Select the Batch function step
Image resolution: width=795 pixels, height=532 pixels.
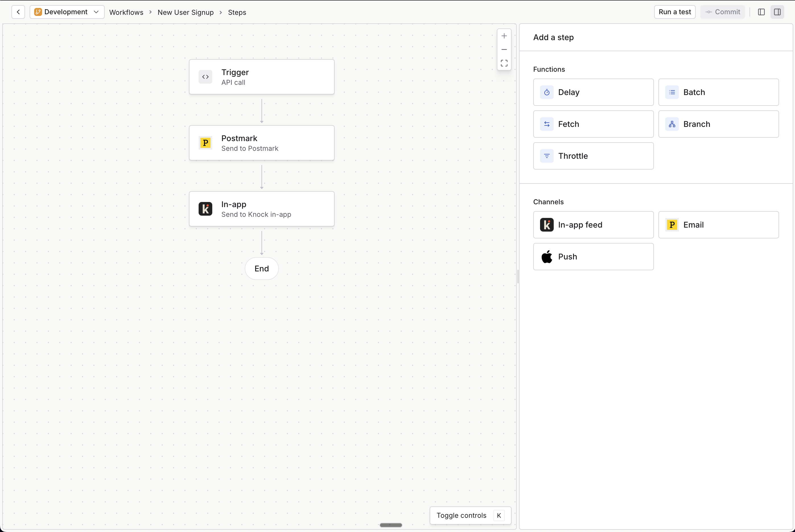click(718, 92)
